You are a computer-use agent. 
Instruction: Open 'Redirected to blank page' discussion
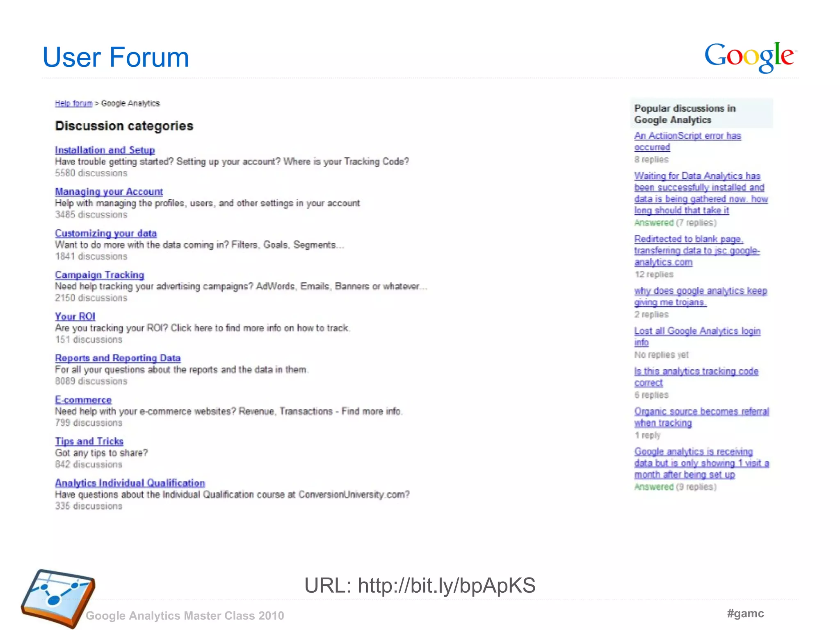697,251
